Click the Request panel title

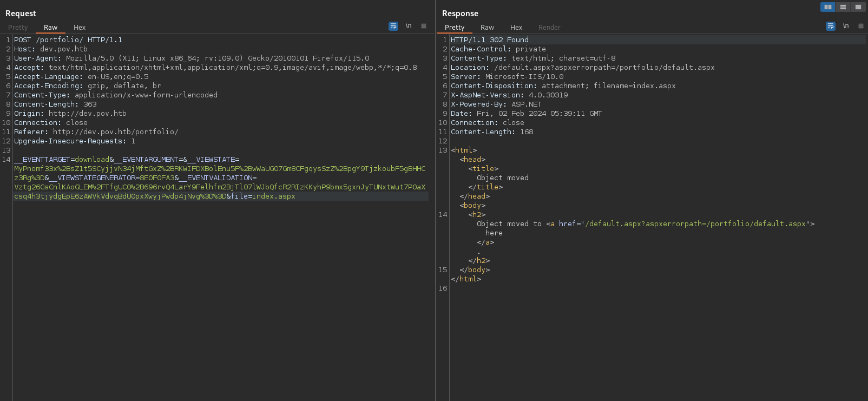point(21,14)
